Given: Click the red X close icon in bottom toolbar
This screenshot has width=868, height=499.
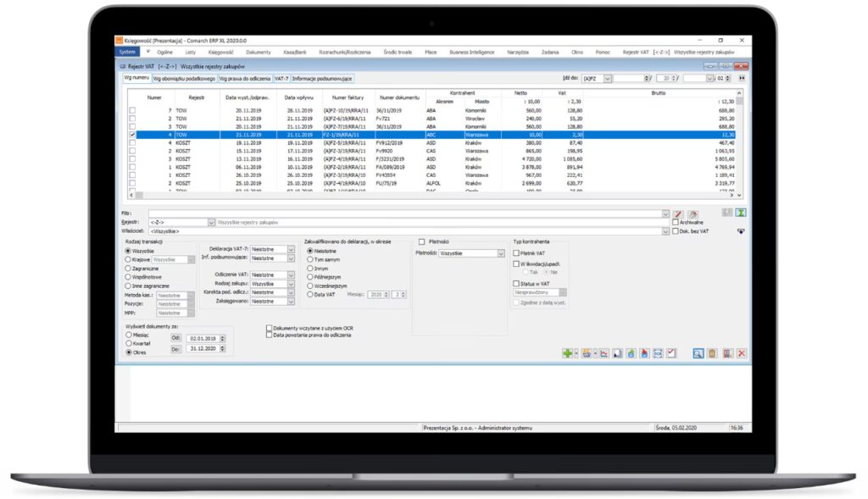Looking at the screenshot, I should click(x=742, y=353).
